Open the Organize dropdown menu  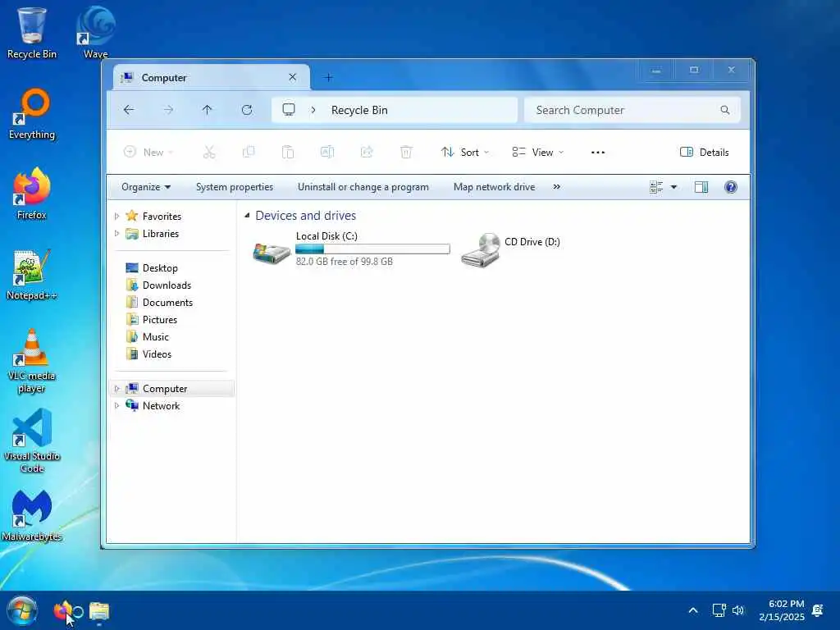coord(146,187)
